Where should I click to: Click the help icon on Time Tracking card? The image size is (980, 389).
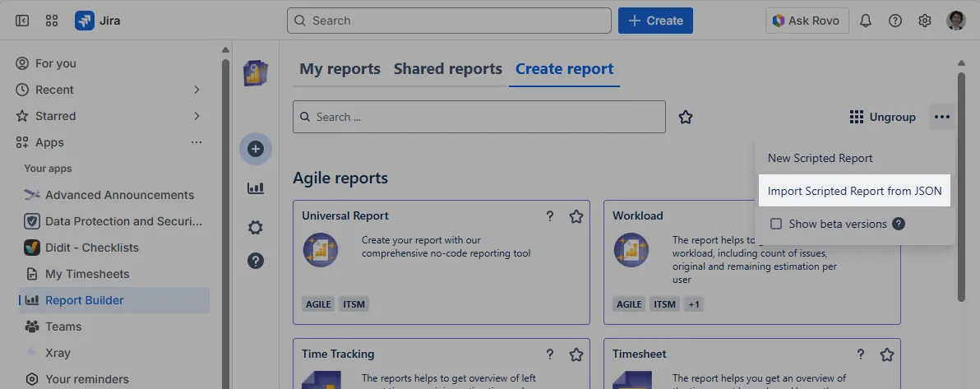(550, 354)
